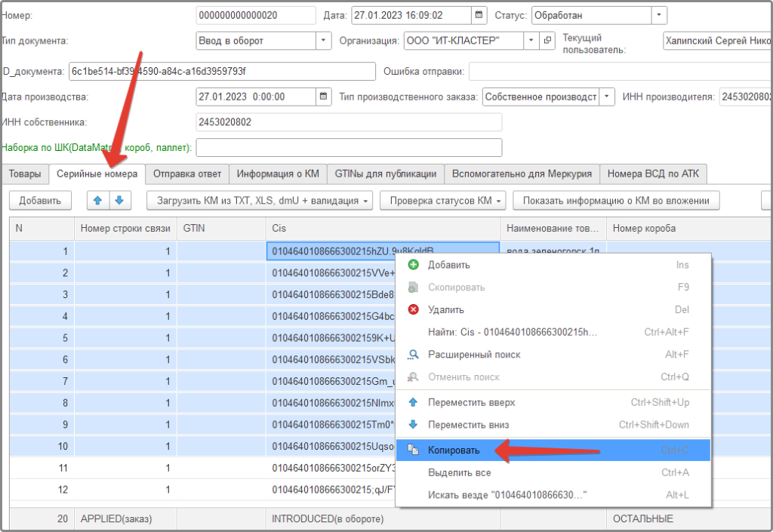Expand Тип производственного заказа dropdown
This screenshot has width=773, height=532.
(607, 97)
